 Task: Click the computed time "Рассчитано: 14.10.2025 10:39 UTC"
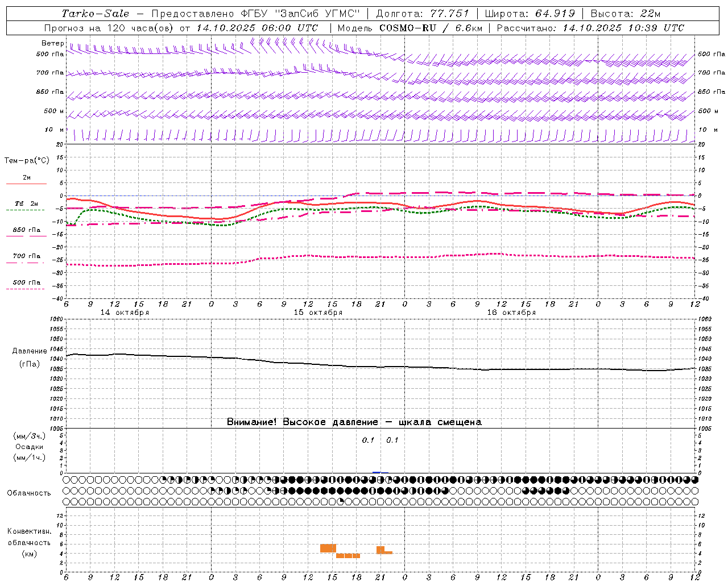tap(590, 28)
